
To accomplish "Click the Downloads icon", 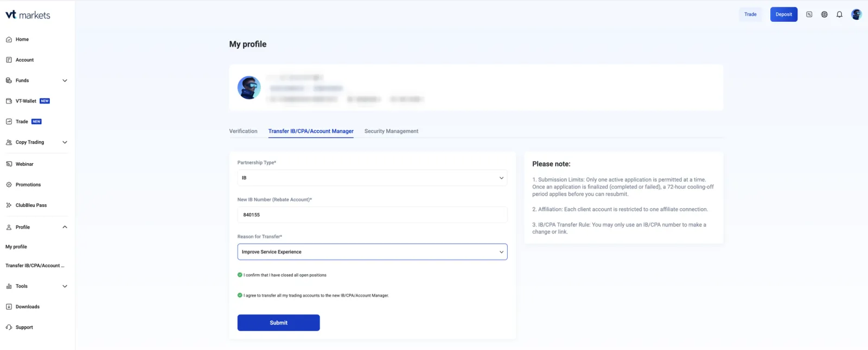I will tap(9, 307).
